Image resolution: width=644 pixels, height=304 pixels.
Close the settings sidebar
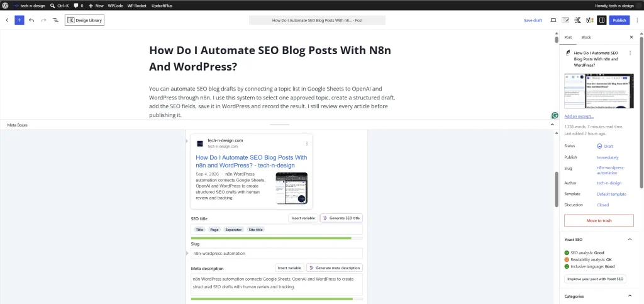[x=631, y=37]
